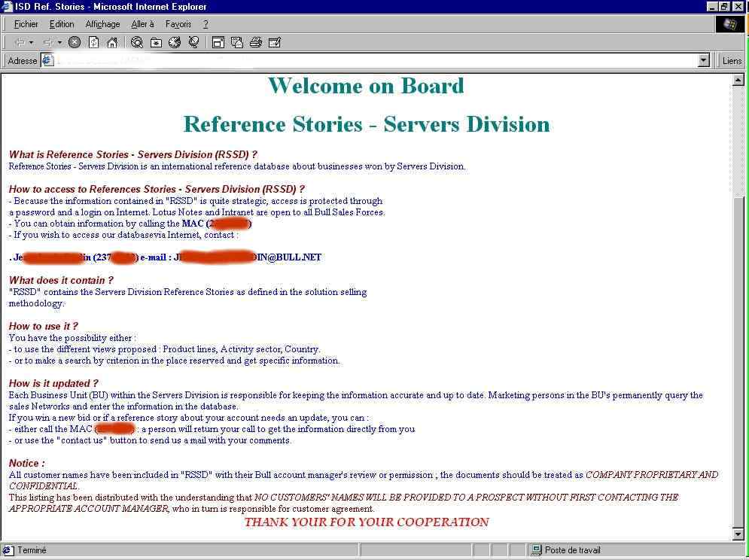Screen dimensions: 749x560
Task: Open the Back button history dropdown arrow
Action: (x=32, y=42)
